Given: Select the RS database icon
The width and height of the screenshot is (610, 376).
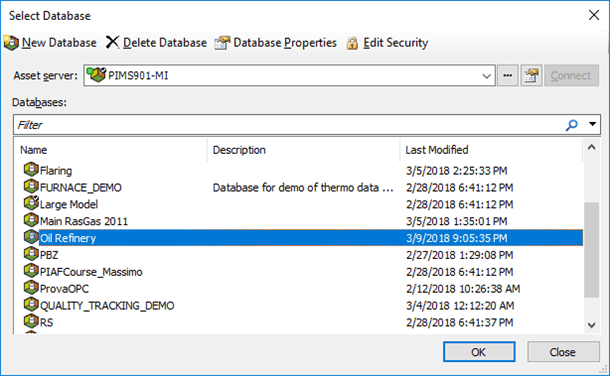Looking at the screenshot, I should click(31, 321).
